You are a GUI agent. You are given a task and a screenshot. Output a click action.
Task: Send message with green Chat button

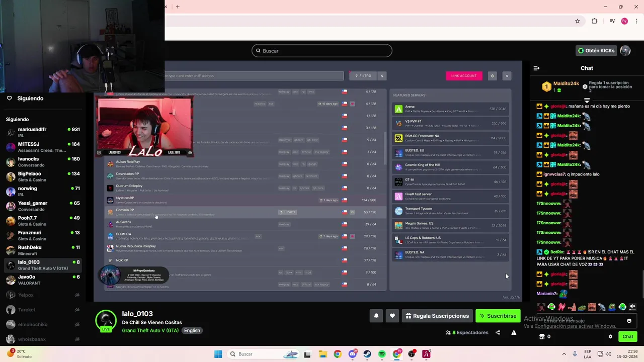(x=628, y=337)
